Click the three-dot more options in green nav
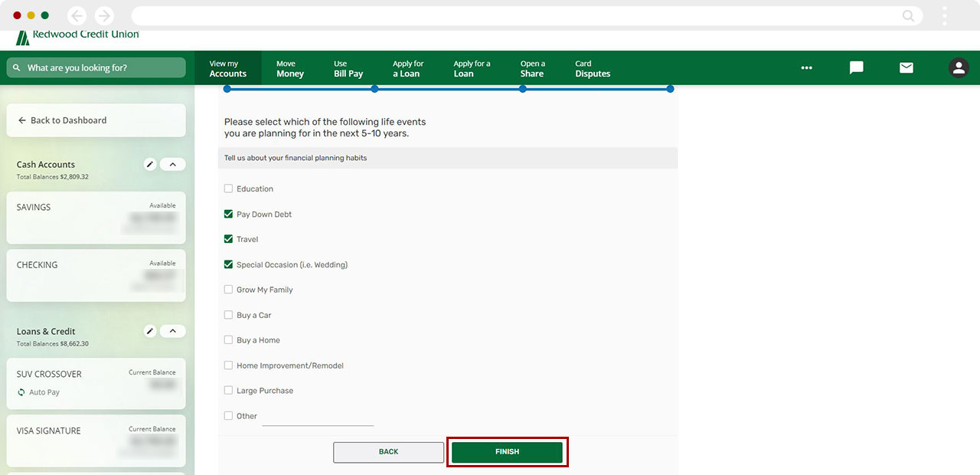 pyautogui.click(x=806, y=67)
